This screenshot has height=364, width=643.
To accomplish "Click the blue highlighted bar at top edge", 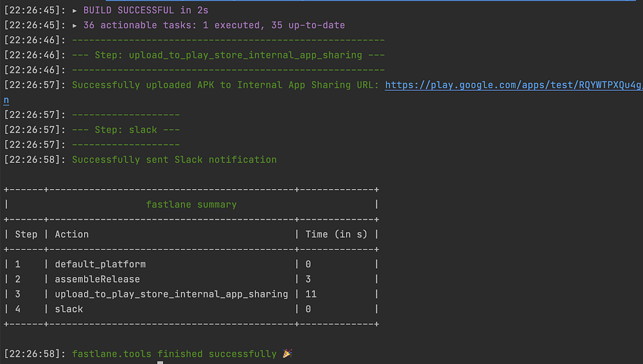I will 370,1.
